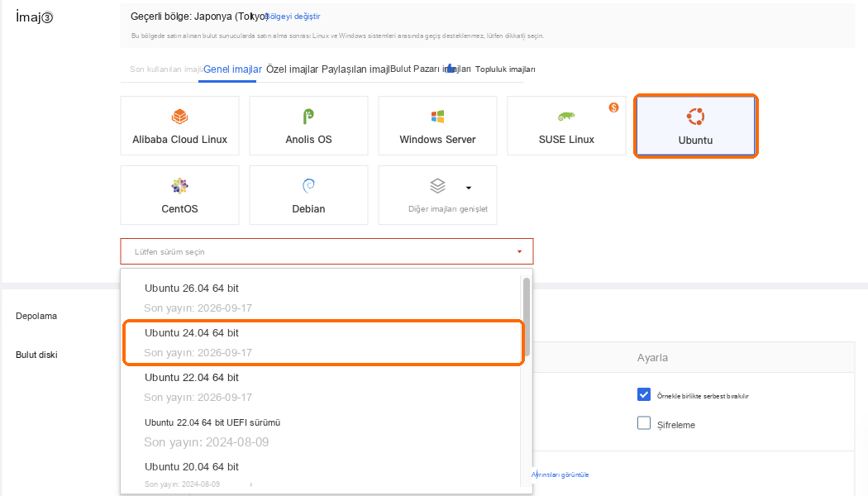Enable the Şifreleme checkbox

click(x=644, y=423)
